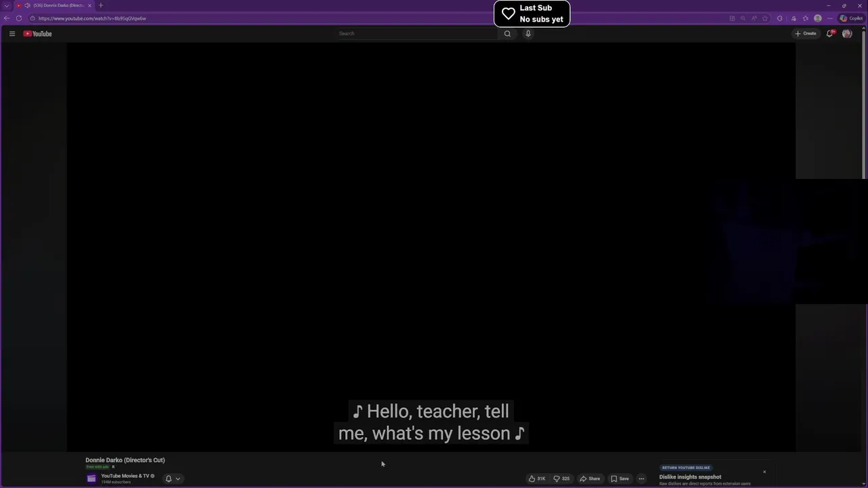Screen dimensions: 868x488
Task: Open browser favorites list icon
Action: click(805, 18)
